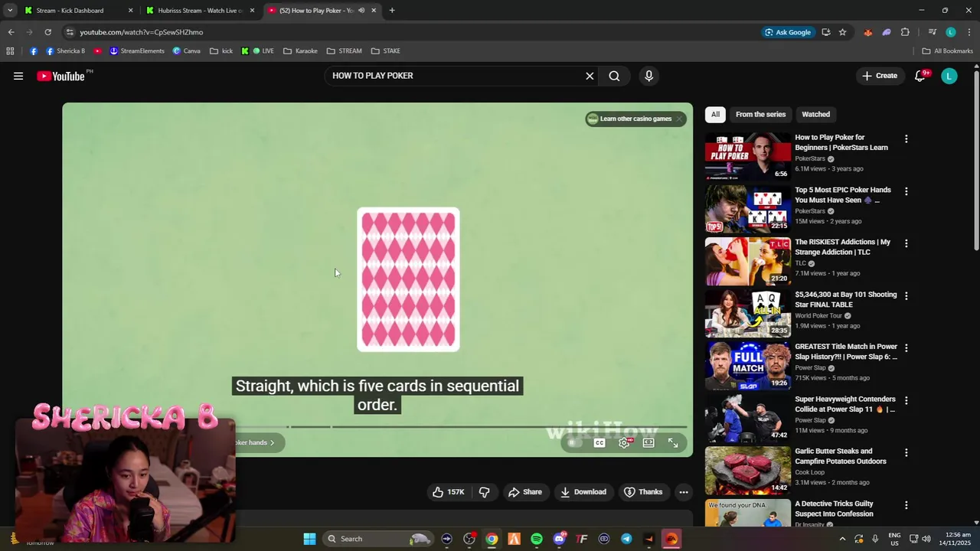Open StreamElements bookmark
The image size is (980, 551).
[137, 51]
